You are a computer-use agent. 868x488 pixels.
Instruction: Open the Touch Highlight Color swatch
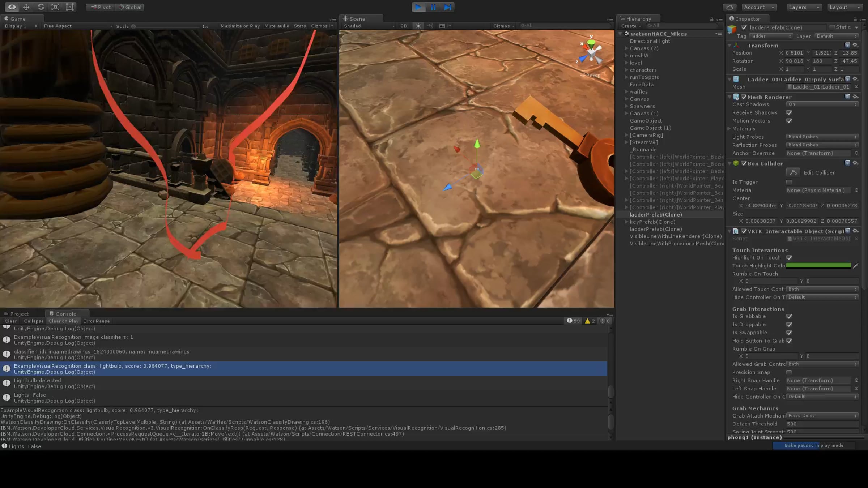tap(818, 266)
